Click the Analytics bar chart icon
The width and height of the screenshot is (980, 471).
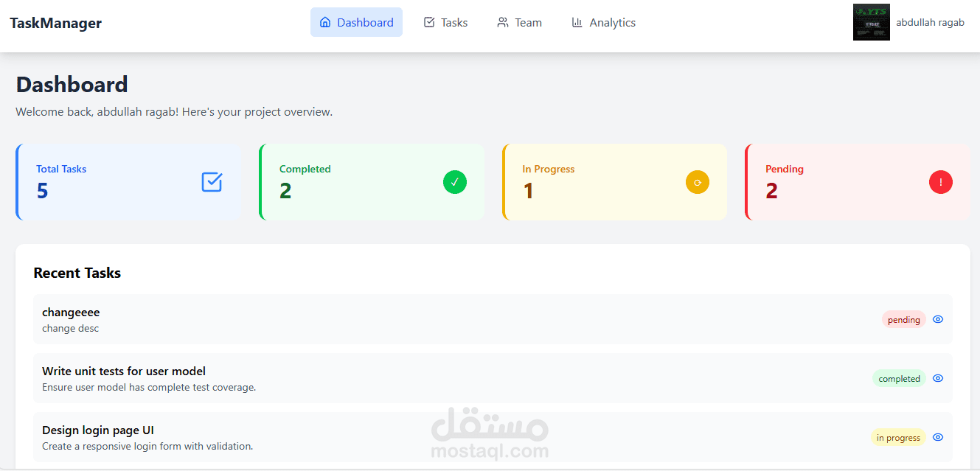click(576, 22)
